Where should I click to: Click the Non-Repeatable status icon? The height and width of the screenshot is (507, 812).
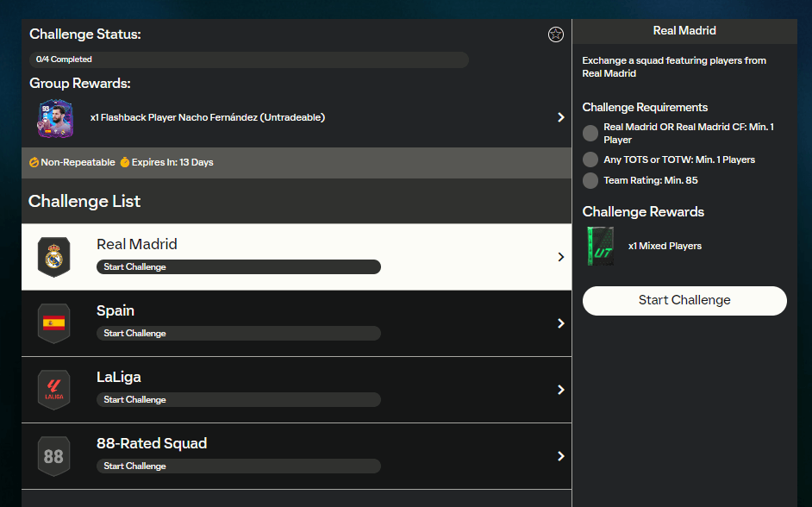click(34, 162)
